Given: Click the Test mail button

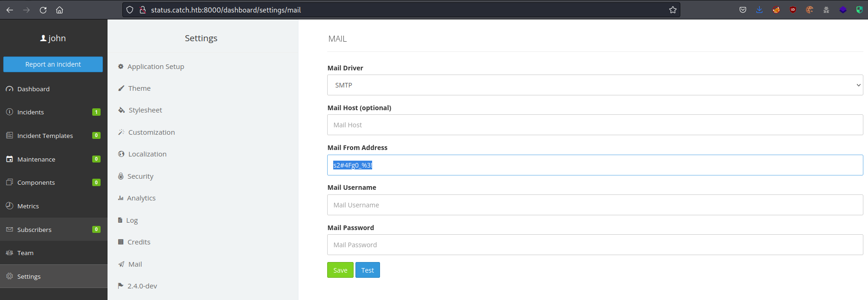Looking at the screenshot, I should click(367, 270).
